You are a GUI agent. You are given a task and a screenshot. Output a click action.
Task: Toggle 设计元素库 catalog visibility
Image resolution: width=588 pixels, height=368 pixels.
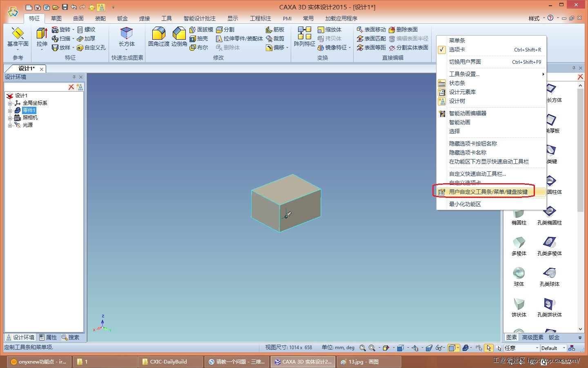coord(491,92)
